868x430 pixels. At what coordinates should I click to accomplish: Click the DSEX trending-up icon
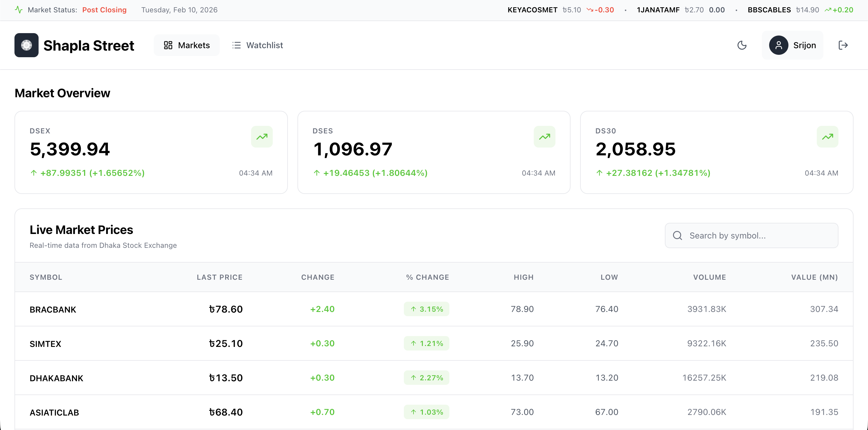tap(262, 137)
